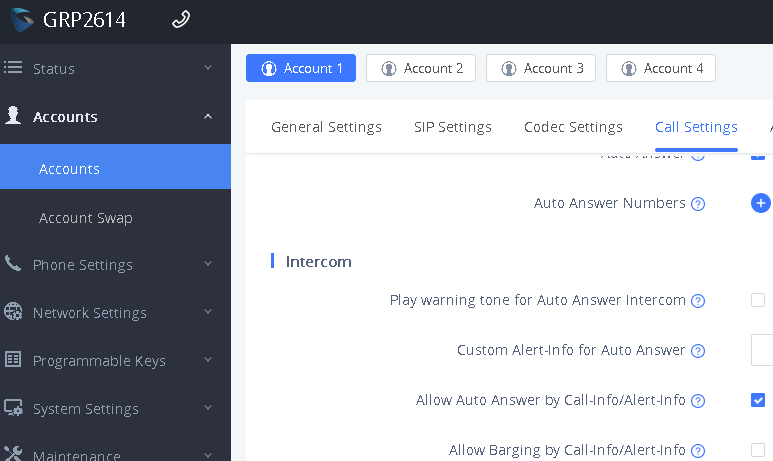Click the Status list icon in sidebar
Image resolution: width=773 pixels, height=461 pixels.
tap(13, 68)
